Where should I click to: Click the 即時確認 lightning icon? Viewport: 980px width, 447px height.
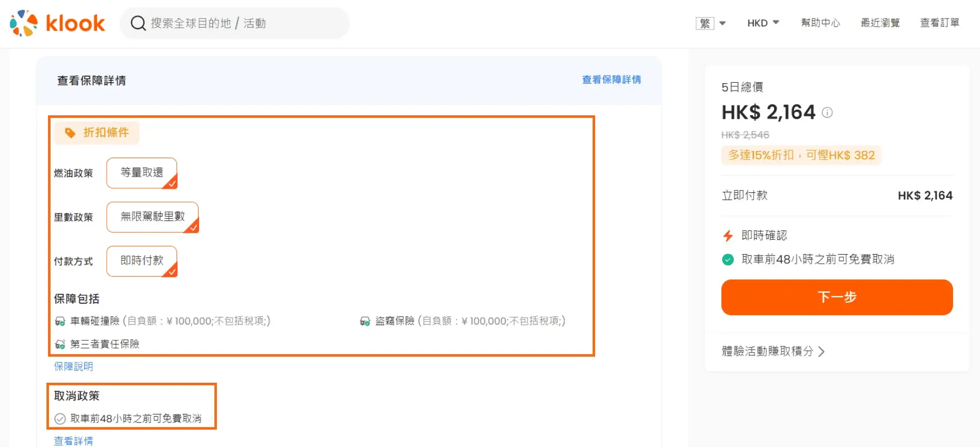coord(728,236)
